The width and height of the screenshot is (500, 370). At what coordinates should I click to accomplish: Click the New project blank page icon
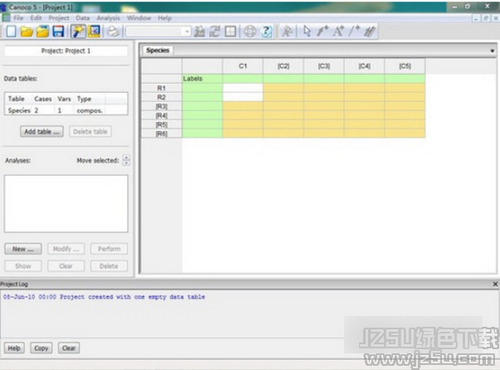[x=11, y=31]
